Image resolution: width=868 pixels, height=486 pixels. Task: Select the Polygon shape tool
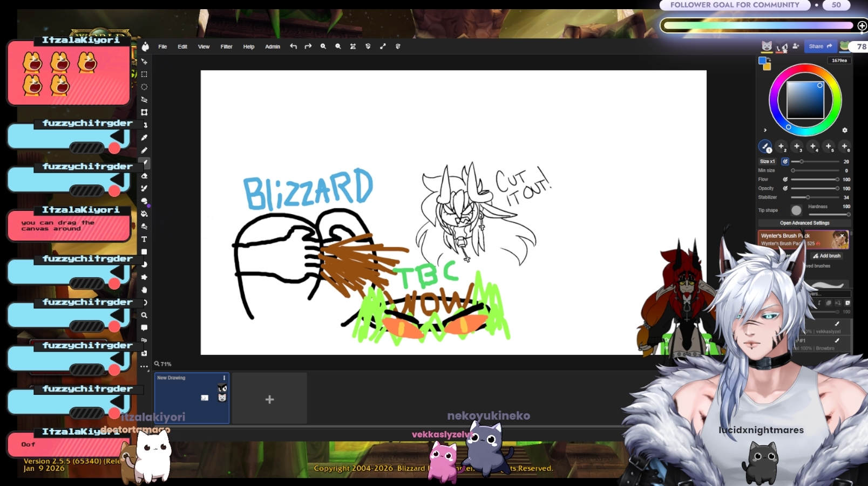point(144,277)
